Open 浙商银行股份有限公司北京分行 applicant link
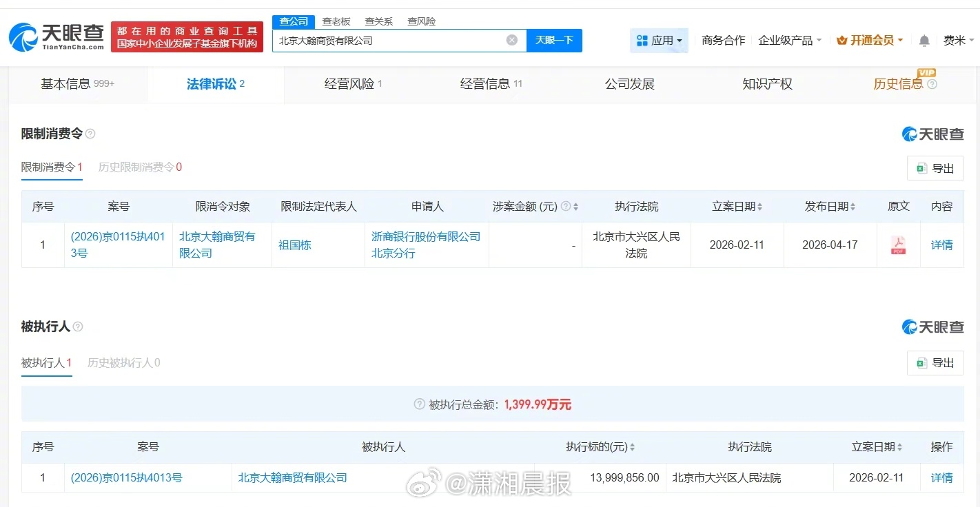 (x=425, y=245)
